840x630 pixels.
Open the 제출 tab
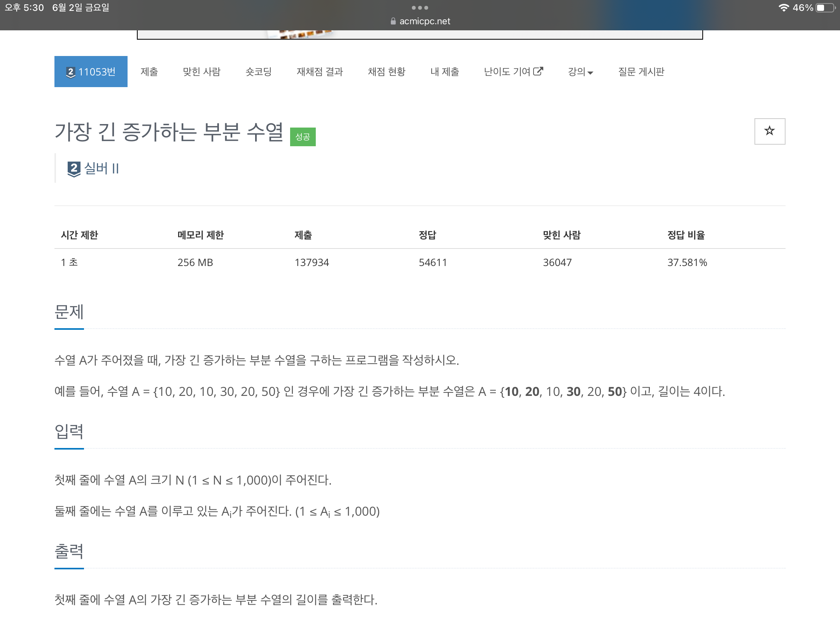[x=149, y=72]
